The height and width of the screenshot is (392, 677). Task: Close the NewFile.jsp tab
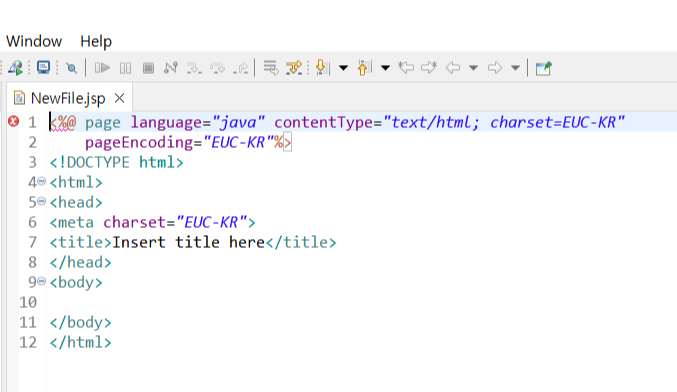120,98
